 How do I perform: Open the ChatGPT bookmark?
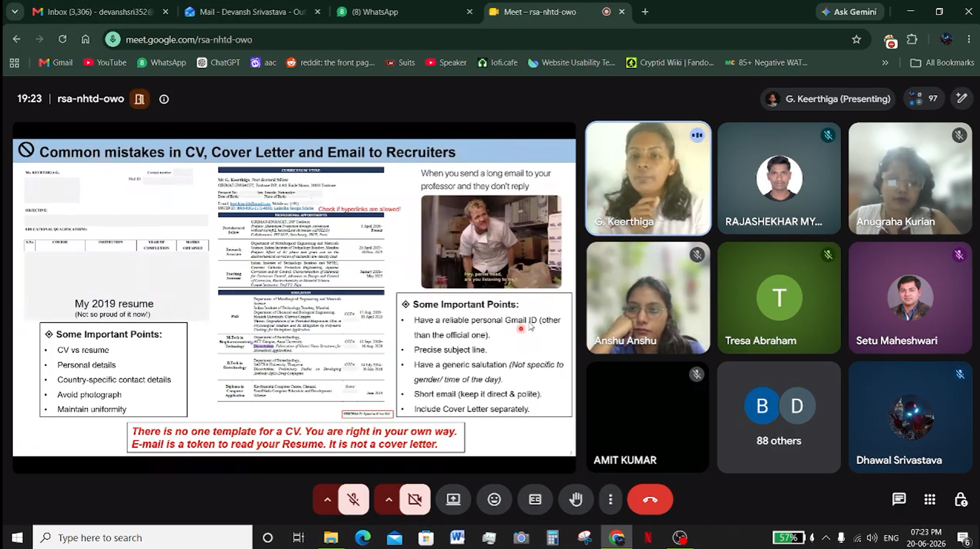pos(218,63)
